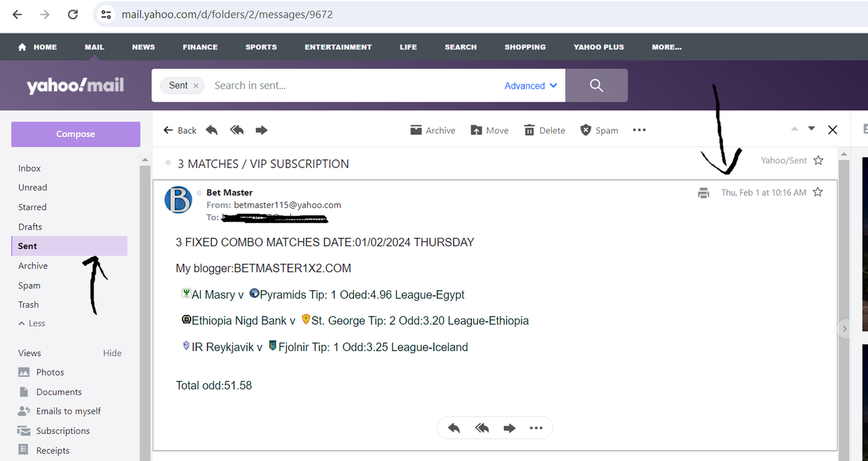Open the Unread folder
Image resolution: width=868 pixels, height=461 pixels.
33,187
